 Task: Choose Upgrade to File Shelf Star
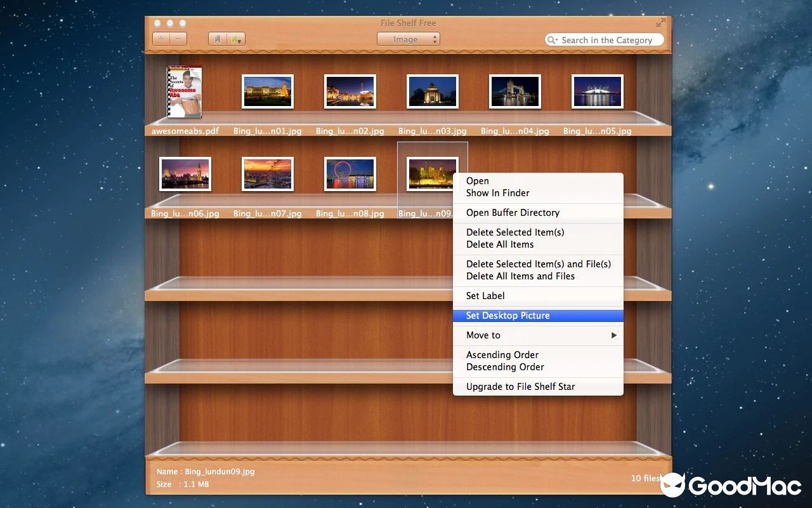(x=538, y=387)
